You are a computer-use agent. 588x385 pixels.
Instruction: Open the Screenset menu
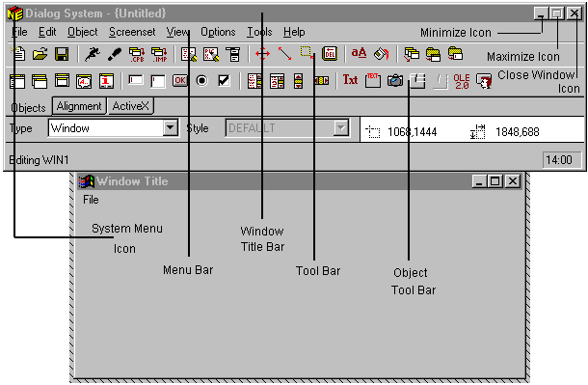(x=132, y=32)
